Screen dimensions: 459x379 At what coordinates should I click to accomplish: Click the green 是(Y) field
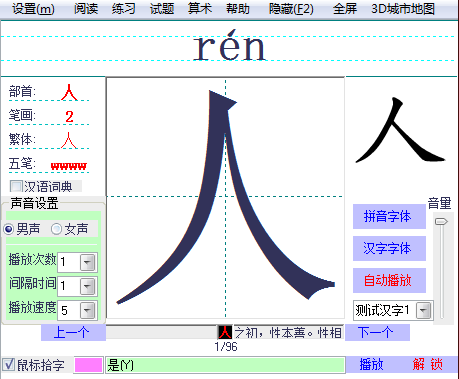pyautogui.click(x=225, y=365)
